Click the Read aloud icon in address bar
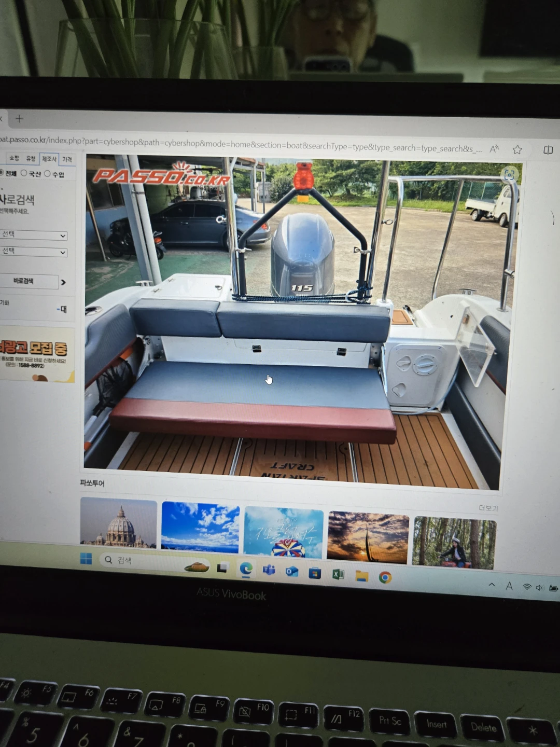560x747 pixels. pos(494,149)
